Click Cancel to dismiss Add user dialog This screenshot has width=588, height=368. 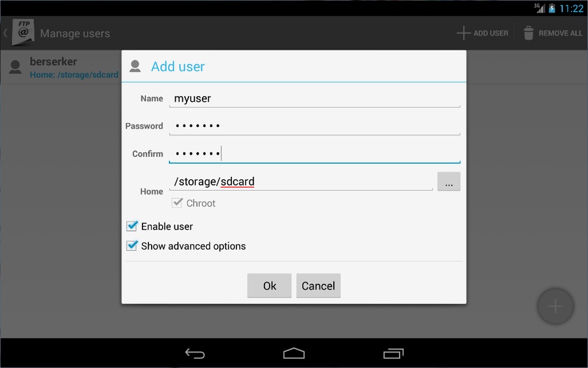[319, 286]
